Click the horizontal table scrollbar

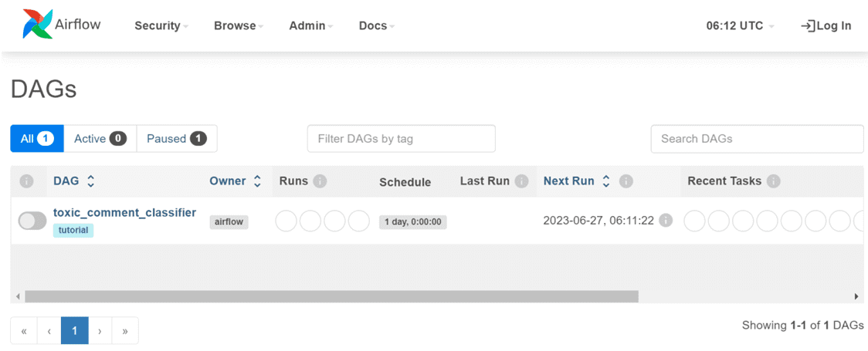(x=331, y=296)
